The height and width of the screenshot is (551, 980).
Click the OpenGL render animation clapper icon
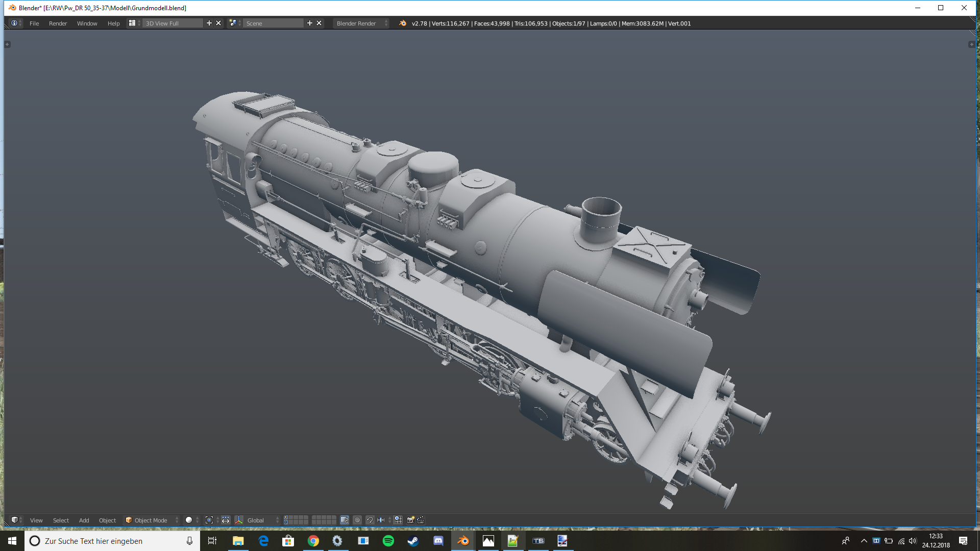pos(421,520)
